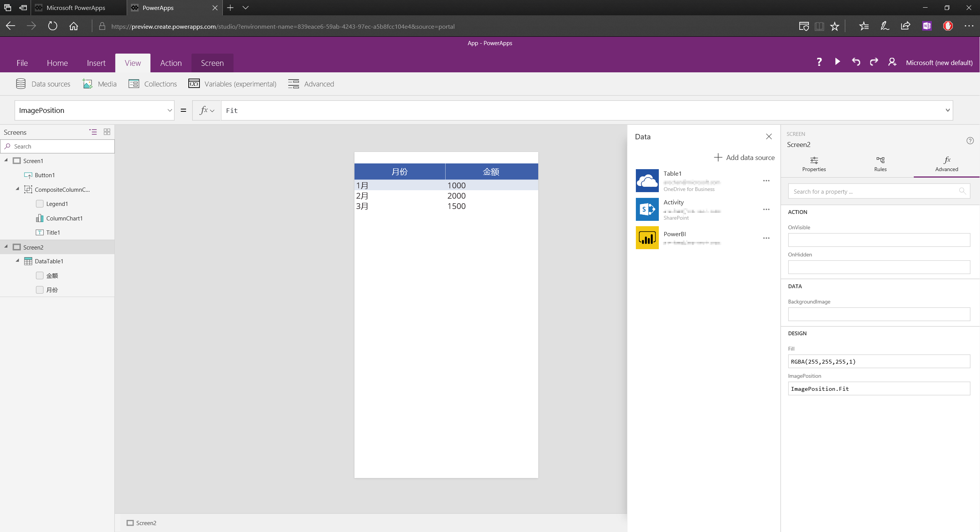Viewport: 980px width, 532px height.
Task: Open the fx function dropdown
Action: (x=207, y=111)
